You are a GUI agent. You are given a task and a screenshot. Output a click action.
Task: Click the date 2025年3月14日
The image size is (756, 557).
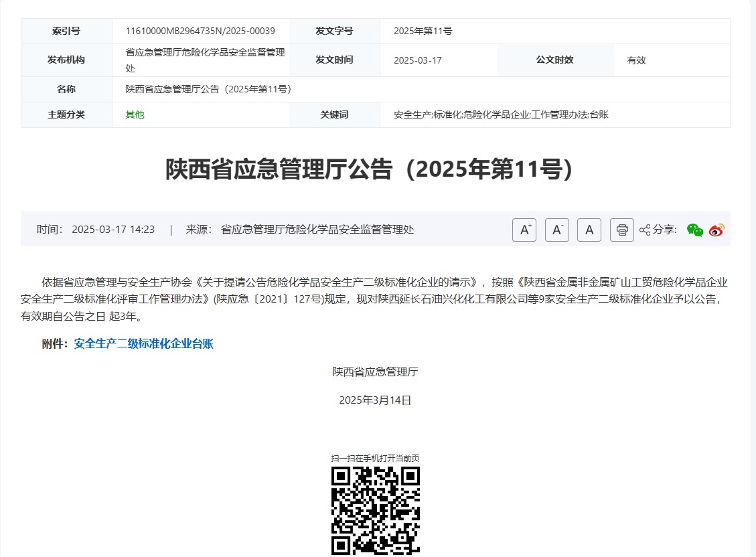pyautogui.click(x=376, y=400)
